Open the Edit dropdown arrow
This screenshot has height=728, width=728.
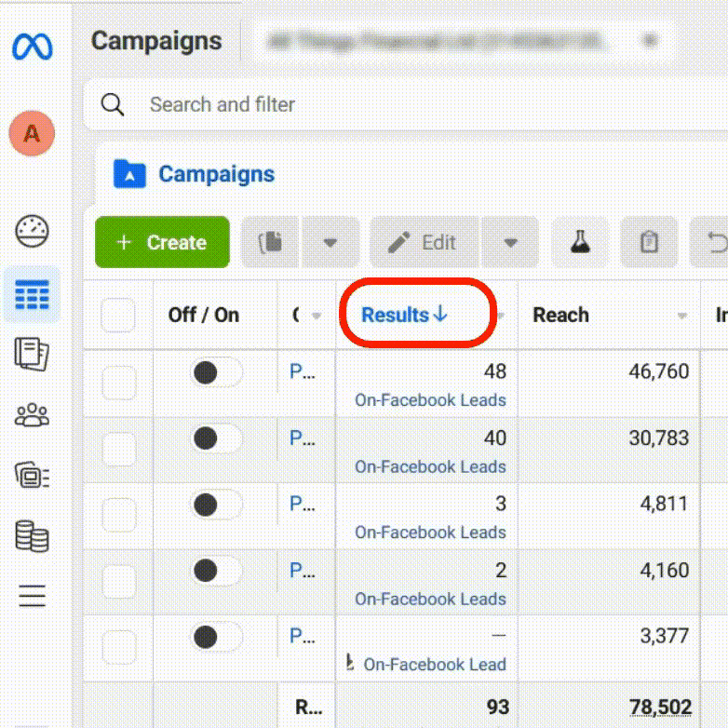(510, 242)
